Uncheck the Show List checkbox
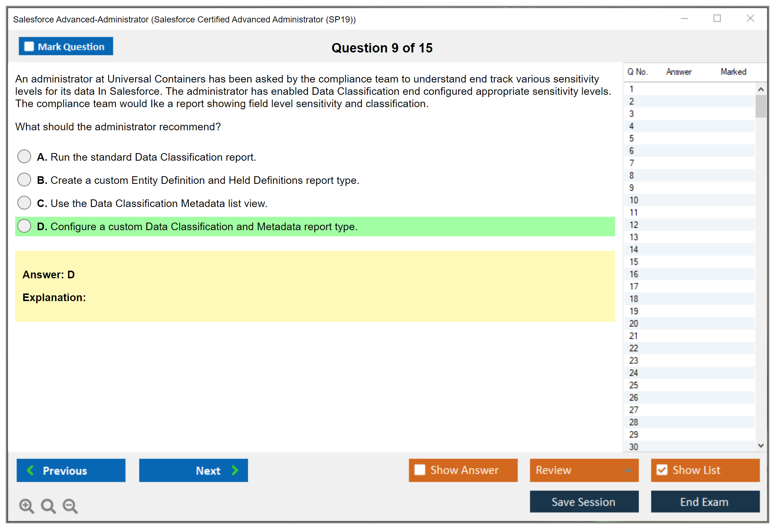This screenshot has height=532, width=778. tap(662, 470)
